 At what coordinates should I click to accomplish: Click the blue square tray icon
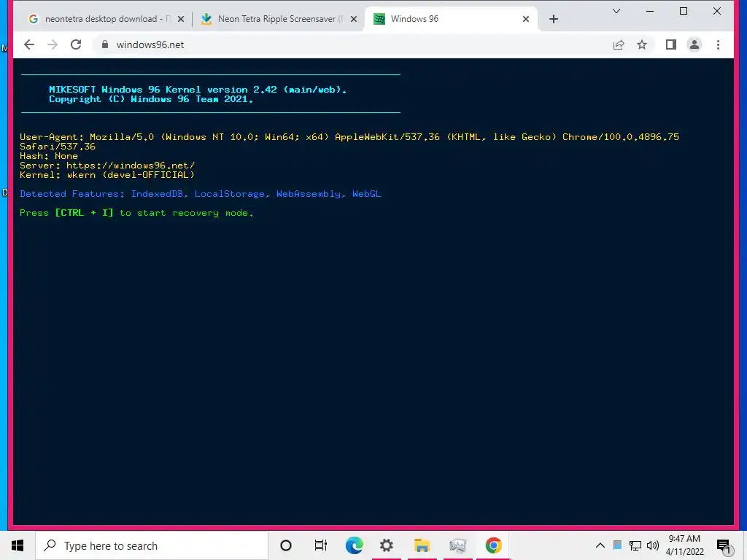pyautogui.click(x=617, y=545)
